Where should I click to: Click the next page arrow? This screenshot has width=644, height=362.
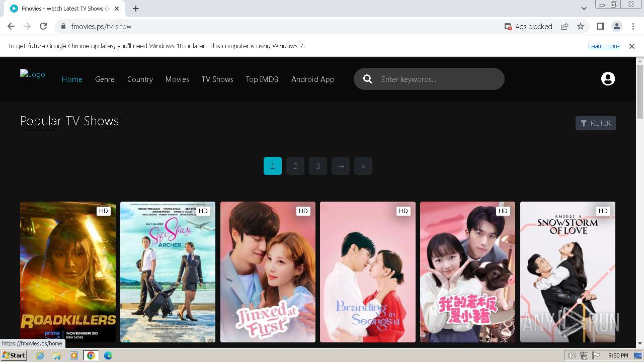pos(341,166)
